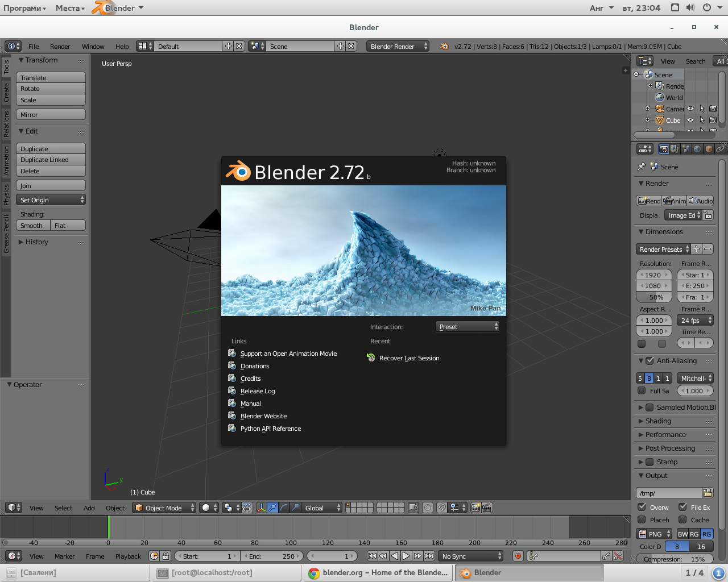Click the 50% resolution slider
The height and width of the screenshot is (582, 728).
(654, 297)
